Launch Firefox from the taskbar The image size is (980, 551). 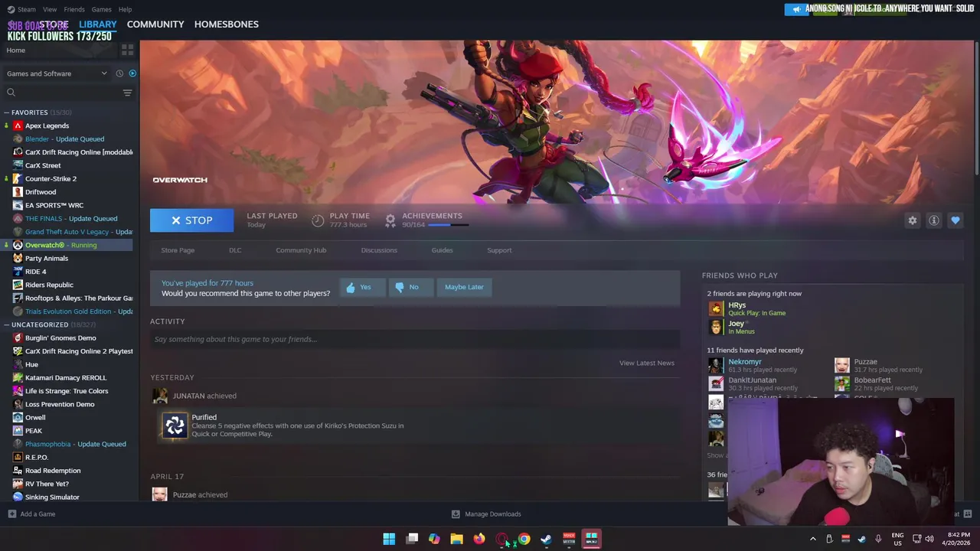pos(479,539)
